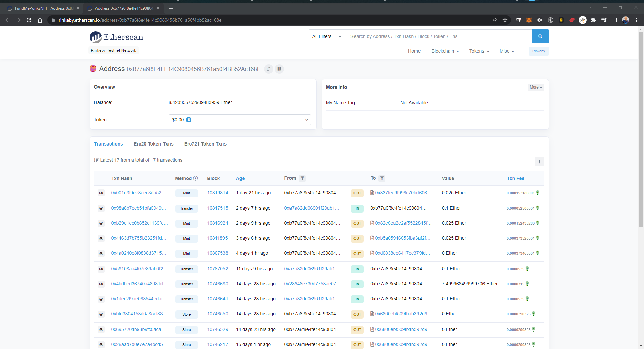This screenshot has width=644, height=349.
Task: Click the blue search magnifier button
Action: click(x=540, y=36)
